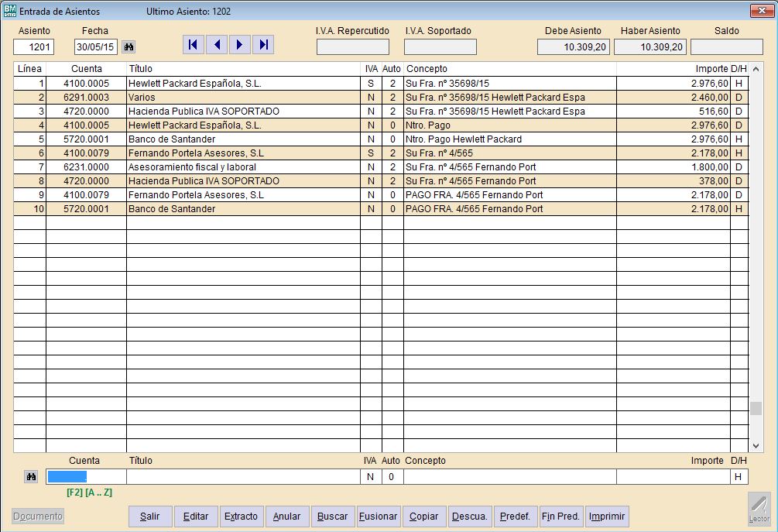The image size is (778, 532).
Task: Go to the previous entry arrow
Action: pos(217,45)
